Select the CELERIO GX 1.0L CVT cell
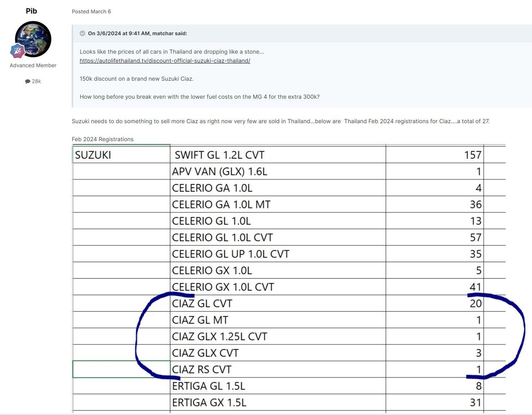The image size is (532, 415). point(278,287)
